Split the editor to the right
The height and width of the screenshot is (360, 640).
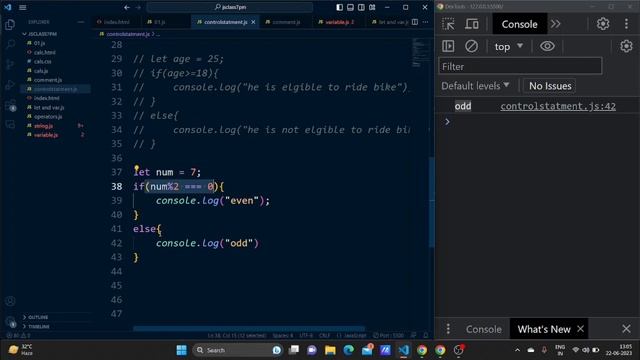(415, 22)
